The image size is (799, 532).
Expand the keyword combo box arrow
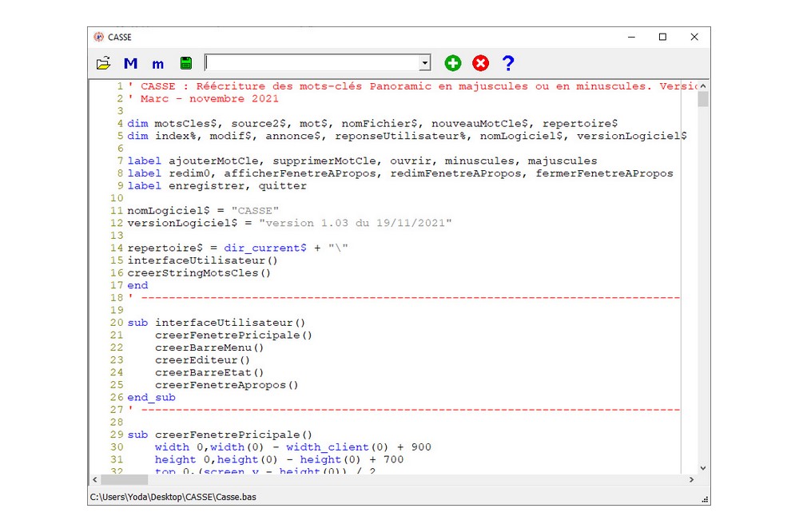coord(424,62)
